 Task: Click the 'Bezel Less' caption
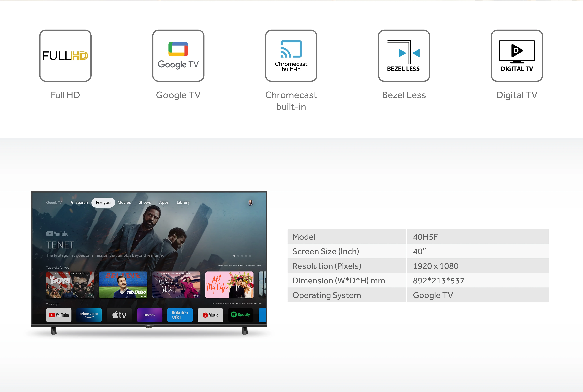point(404,95)
